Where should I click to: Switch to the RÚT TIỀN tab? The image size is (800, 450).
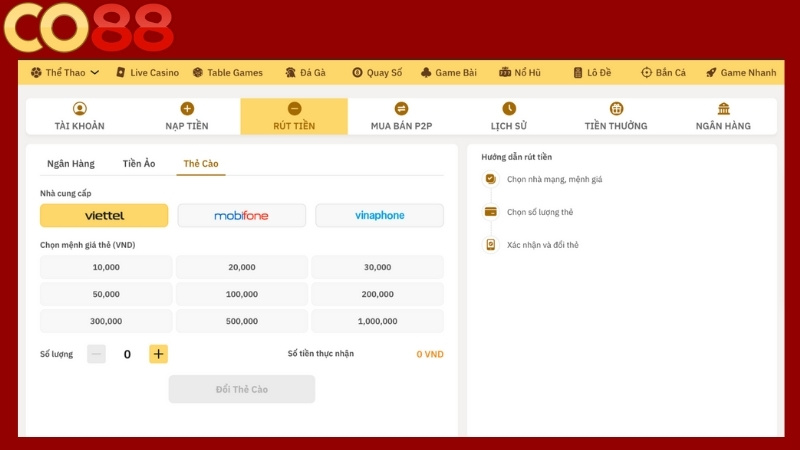pos(294,116)
